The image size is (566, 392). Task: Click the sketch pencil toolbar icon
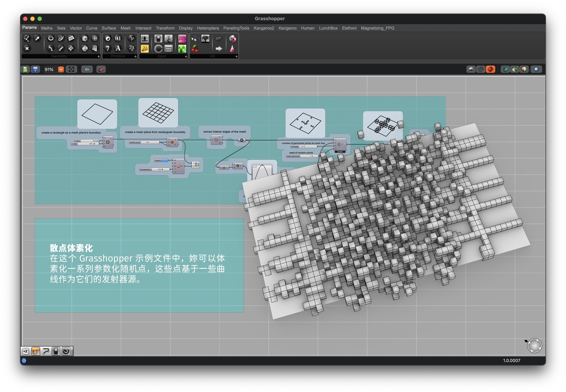click(101, 69)
